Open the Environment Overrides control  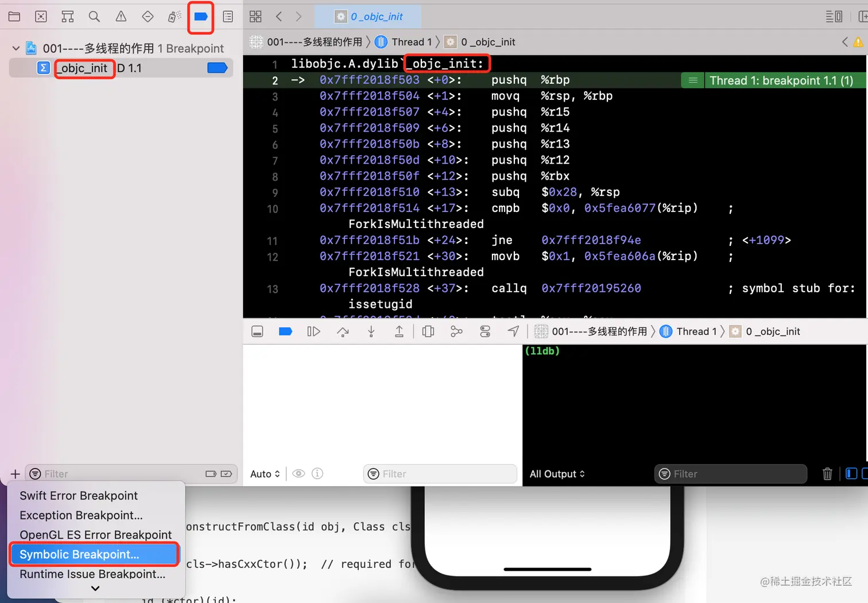(485, 331)
